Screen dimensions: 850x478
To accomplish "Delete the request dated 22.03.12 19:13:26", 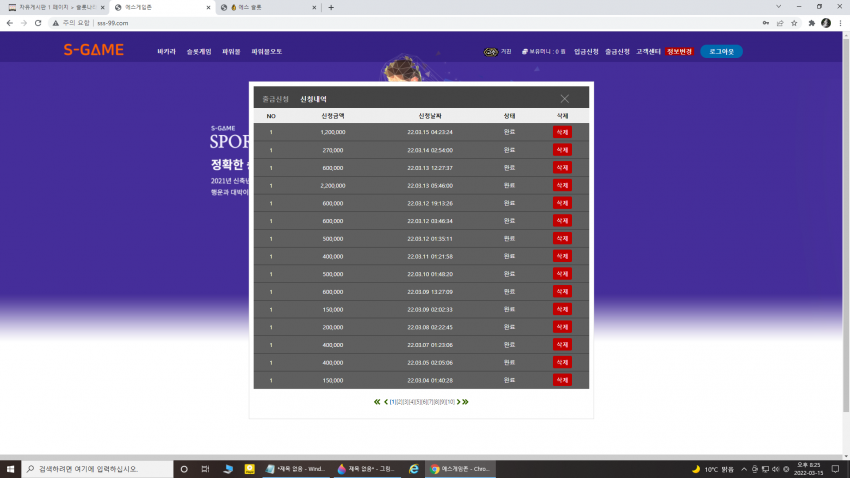I will [562, 203].
